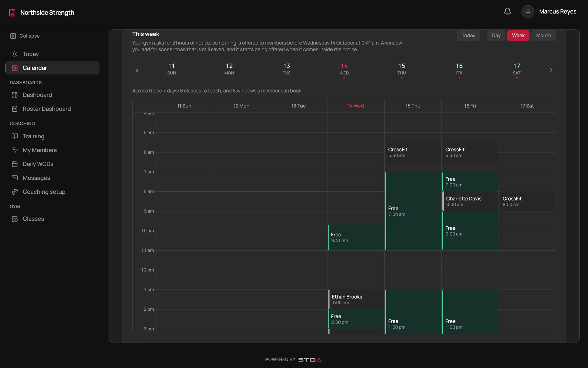Open the Roster Dashboard menu item
This screenshot has width=588, height=368.
[52, 109]
